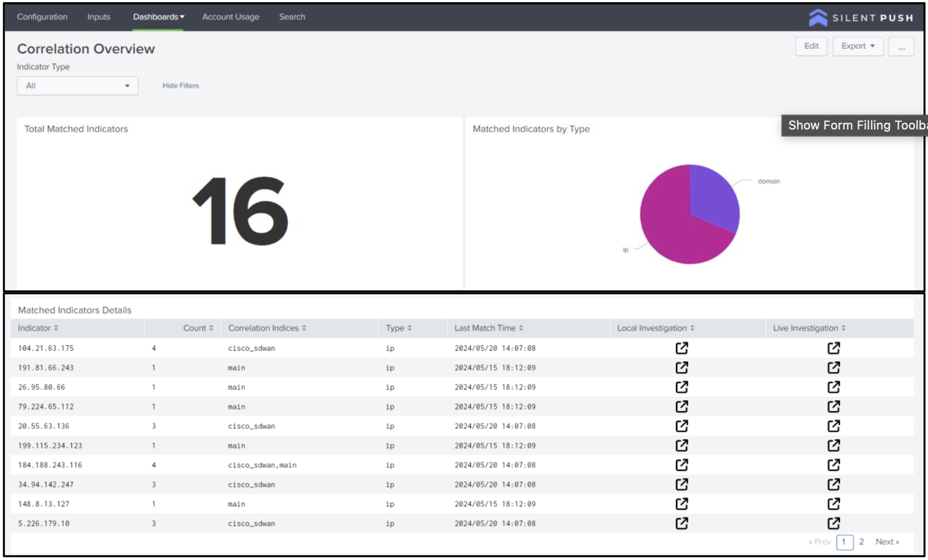The image size is (928, 560).
Task: Click Next page link
Action: [x=887, y=542]
